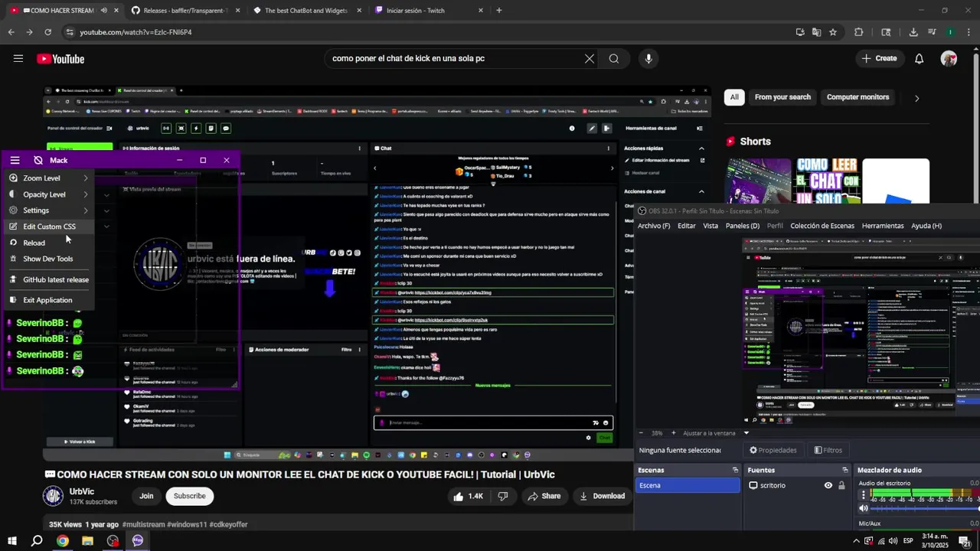
Task: Mute the Audio del escritorio speaker
Action: click(864, 508)
